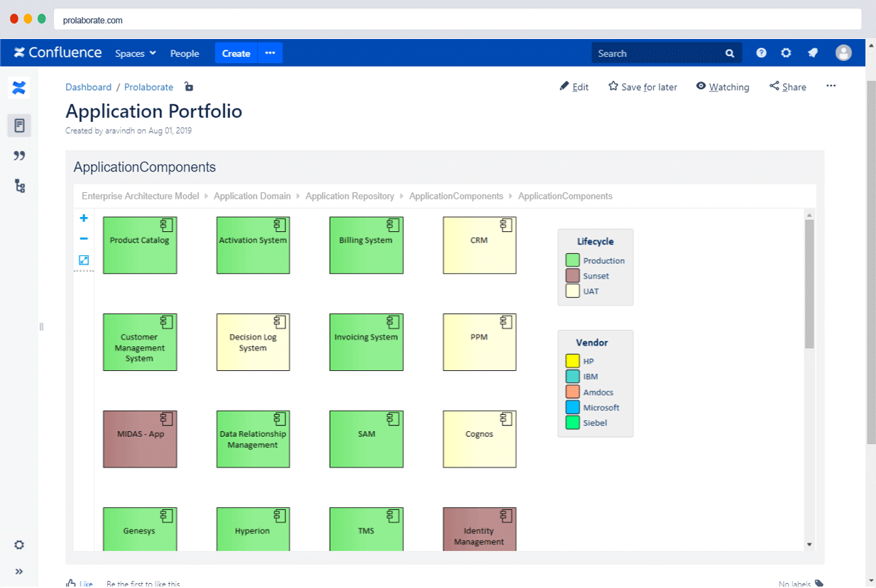The image size is (876, 588).
Task: Open the Pages icon in sidebar
Action: point(19,126)
